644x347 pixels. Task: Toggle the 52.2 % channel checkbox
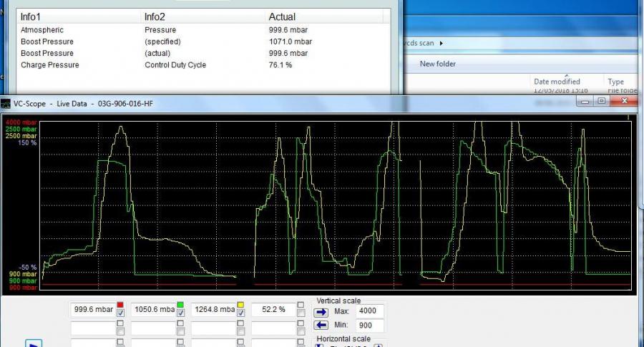(301, 313)
